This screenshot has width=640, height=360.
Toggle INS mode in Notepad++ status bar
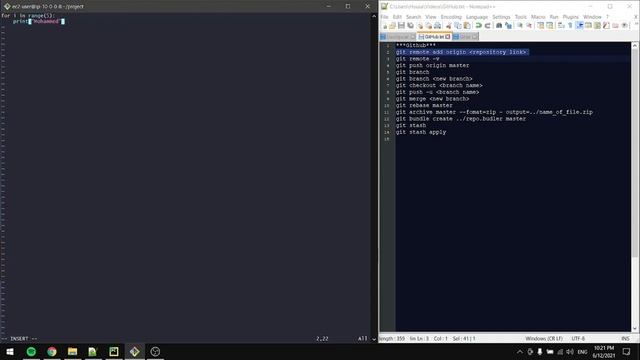[x=625, y=338]
